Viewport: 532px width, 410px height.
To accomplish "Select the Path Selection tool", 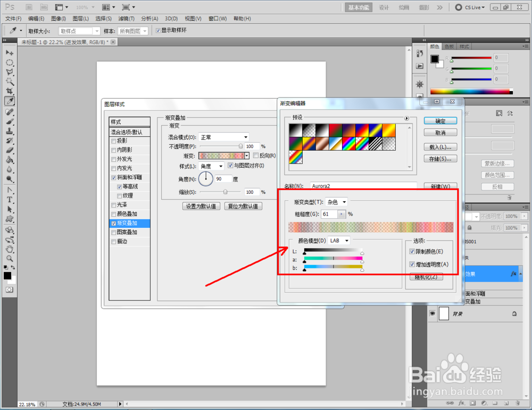I will [x=10, y=209].
